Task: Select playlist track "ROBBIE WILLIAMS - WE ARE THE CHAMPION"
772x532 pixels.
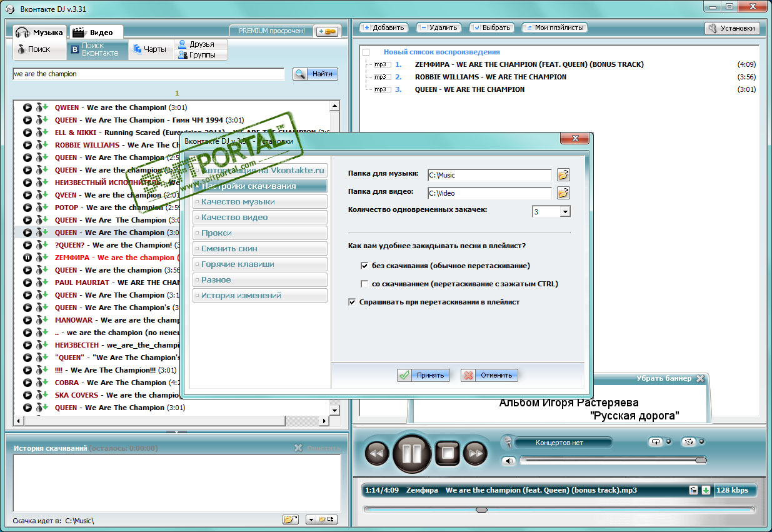Action: coord(491,77)
